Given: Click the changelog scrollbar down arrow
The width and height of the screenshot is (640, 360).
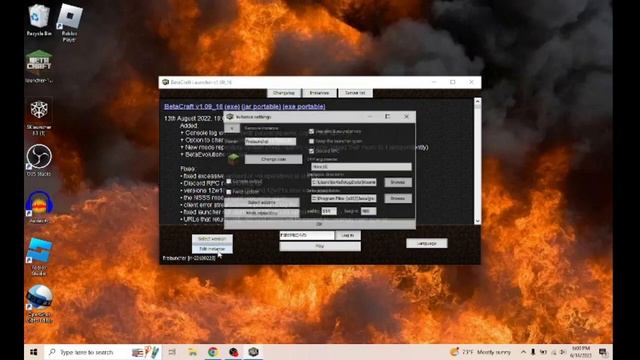Looking at the screenshot, I should 478,221.
